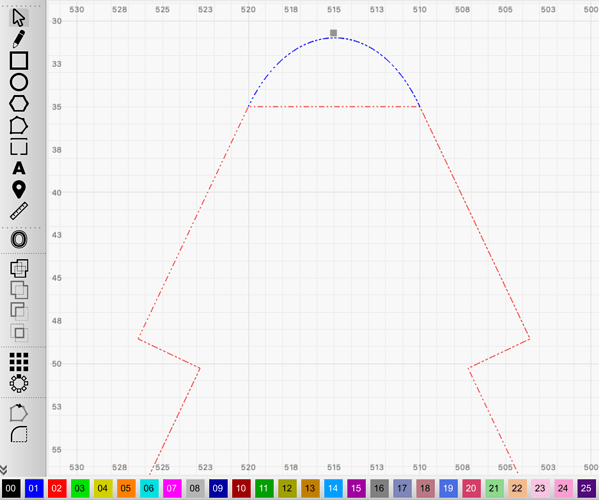
Task: Select the Text tool letter A
Action: (19, 168)
